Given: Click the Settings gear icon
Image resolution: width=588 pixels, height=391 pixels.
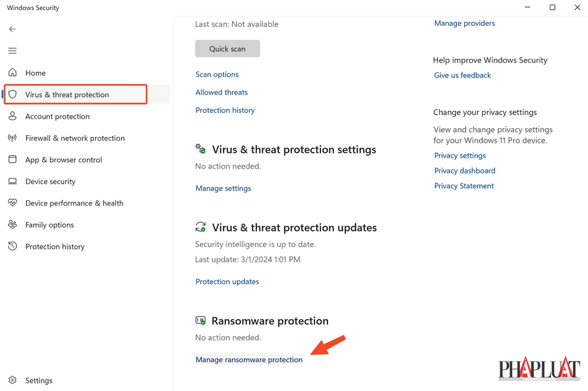Looking at the screenshot, I should tap(12, 381).
